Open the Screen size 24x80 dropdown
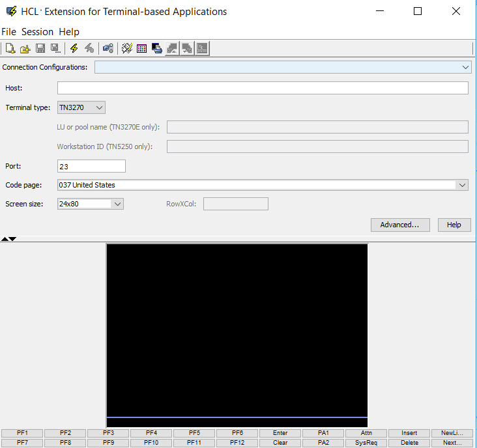 click(117, 204)
